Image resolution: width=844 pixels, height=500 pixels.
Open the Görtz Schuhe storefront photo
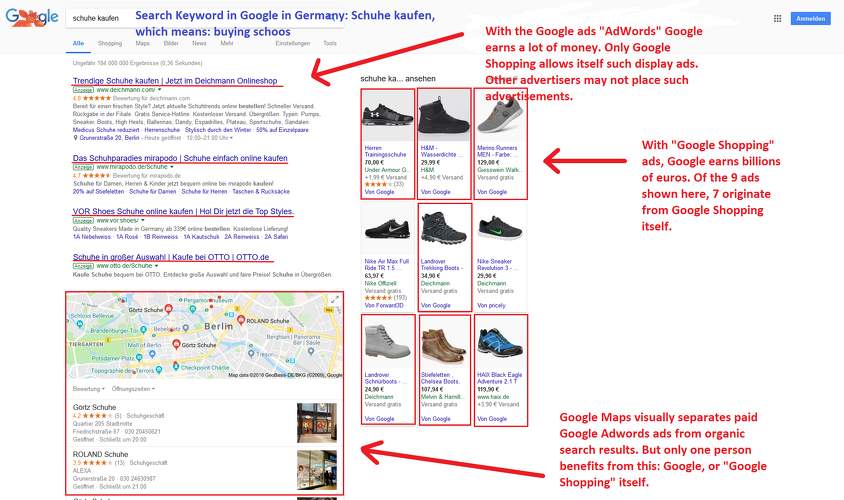coord(316,423)
